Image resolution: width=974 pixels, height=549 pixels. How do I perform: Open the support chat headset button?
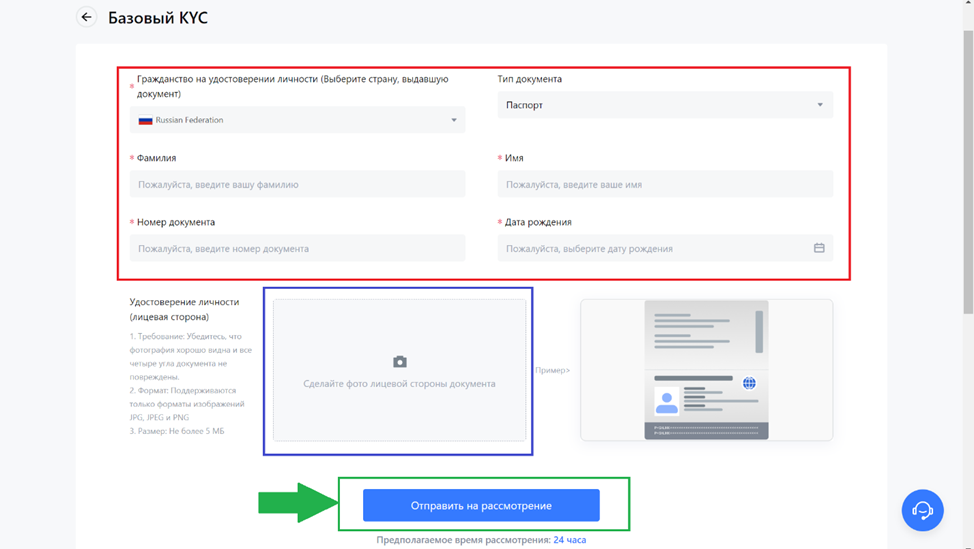(x=922, y=510)
